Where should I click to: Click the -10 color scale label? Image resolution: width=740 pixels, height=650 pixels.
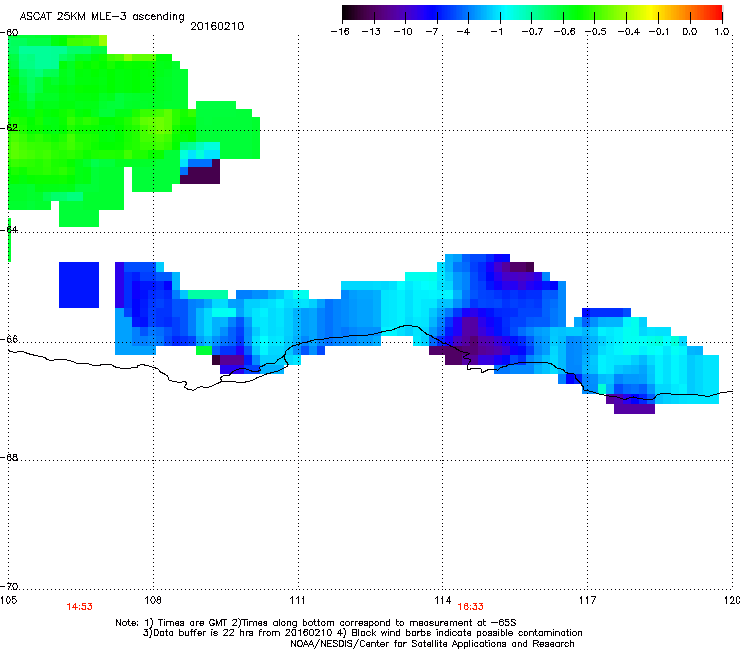pyautogui.click(x=403, y=32)
